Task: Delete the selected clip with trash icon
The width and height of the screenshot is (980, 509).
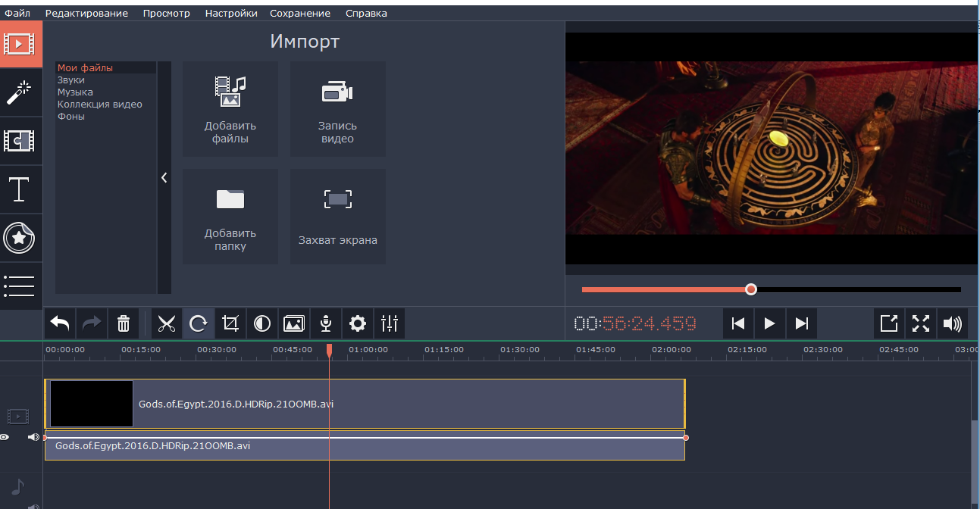Action: pos(124,324)
